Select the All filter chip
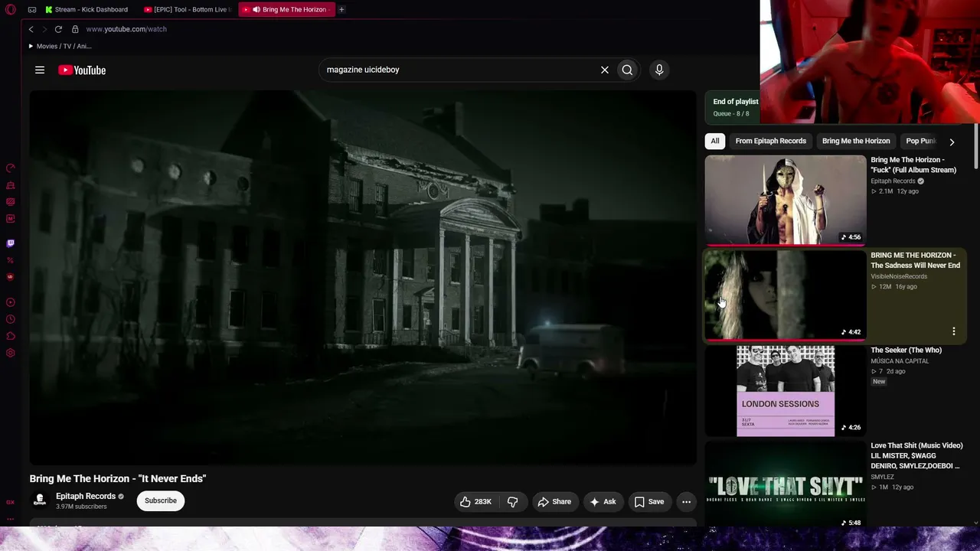This screenshot has height=551, width=980. [715, 141]
